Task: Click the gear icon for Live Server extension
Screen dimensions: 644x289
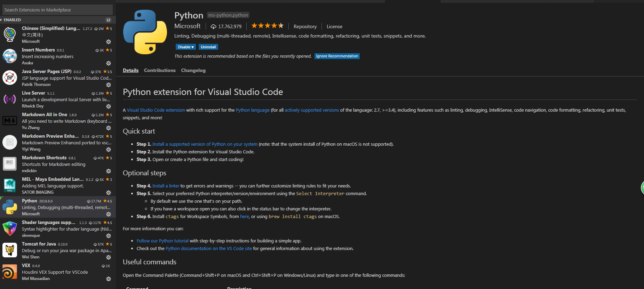Action: click(x=109, y=106)
